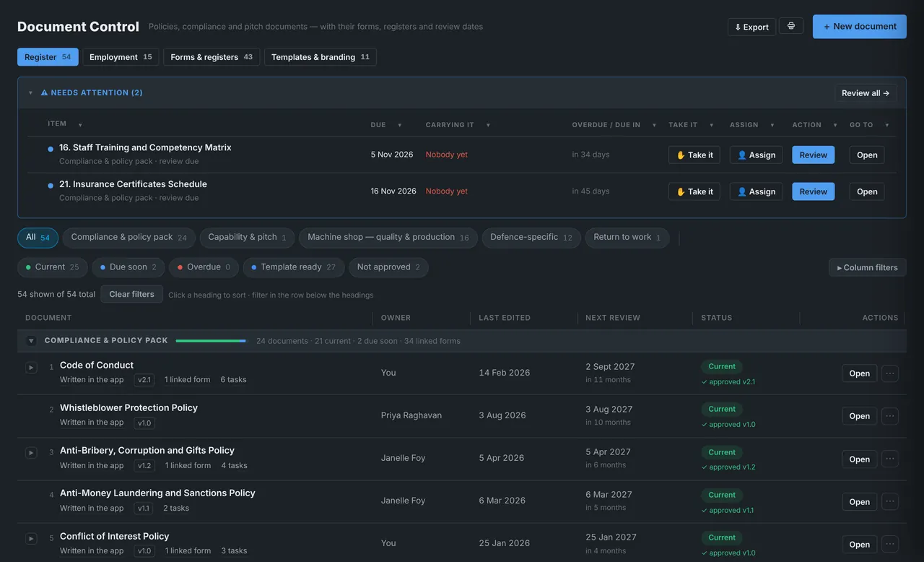This screenshot has width=924, height=562.
Task: Expand the Code of Conduct row
Action: pos(31,368)
